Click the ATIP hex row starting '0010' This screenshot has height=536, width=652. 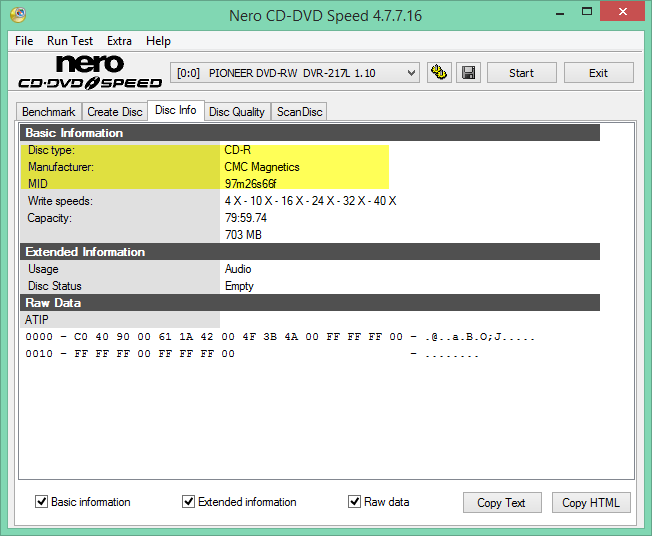(x=252, y=354)
